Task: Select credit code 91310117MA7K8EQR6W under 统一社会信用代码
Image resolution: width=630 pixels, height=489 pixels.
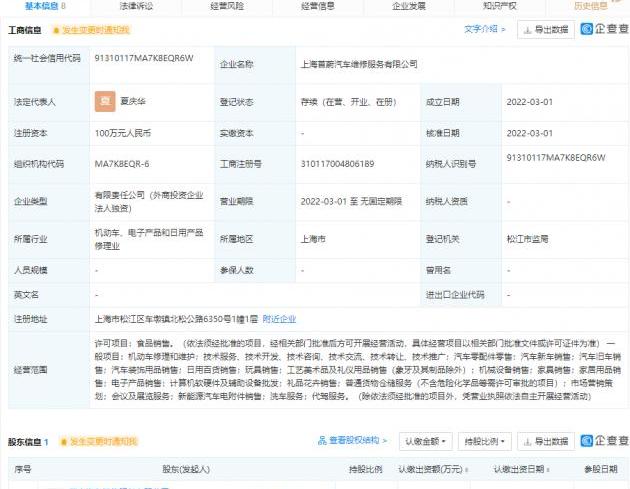Action: 144,58
